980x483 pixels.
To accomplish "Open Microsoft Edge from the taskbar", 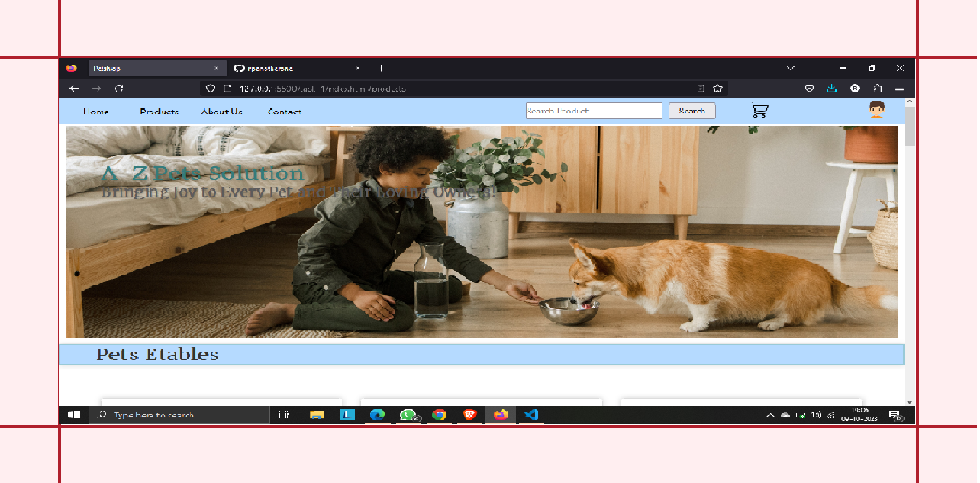I will pos(378,415).
